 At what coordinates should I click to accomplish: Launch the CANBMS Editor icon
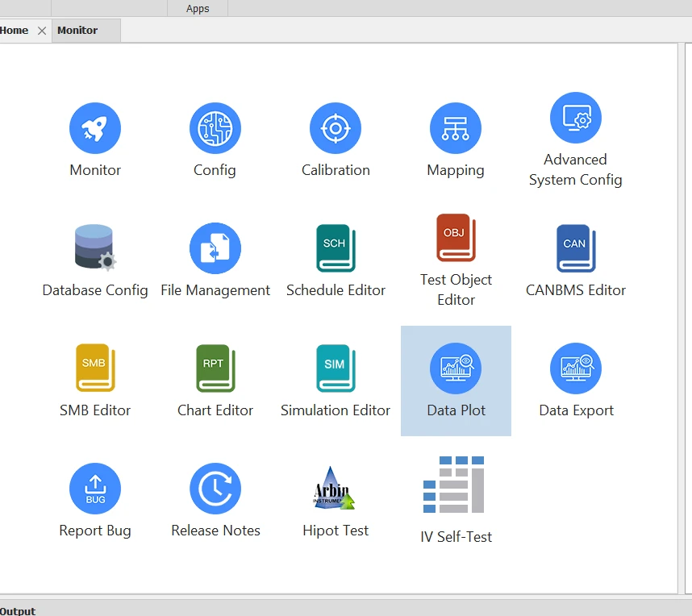[576, 248]
